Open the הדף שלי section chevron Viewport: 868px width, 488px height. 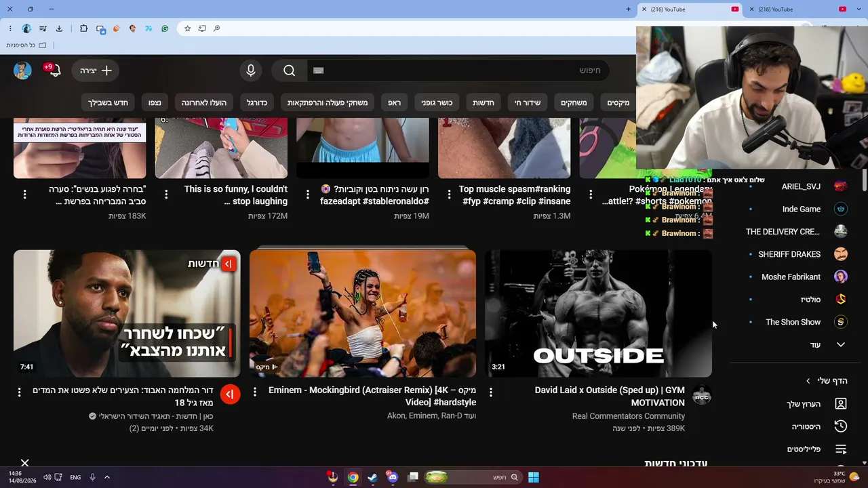coord(808,381)
